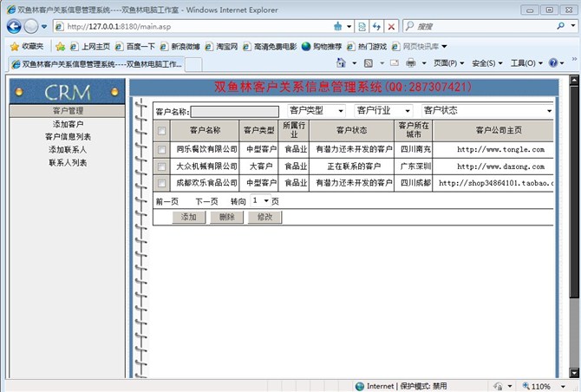Screen dimensions: 581x392
Task: Open the 收藏夹 favorites star button
Action: pos(27,46)
